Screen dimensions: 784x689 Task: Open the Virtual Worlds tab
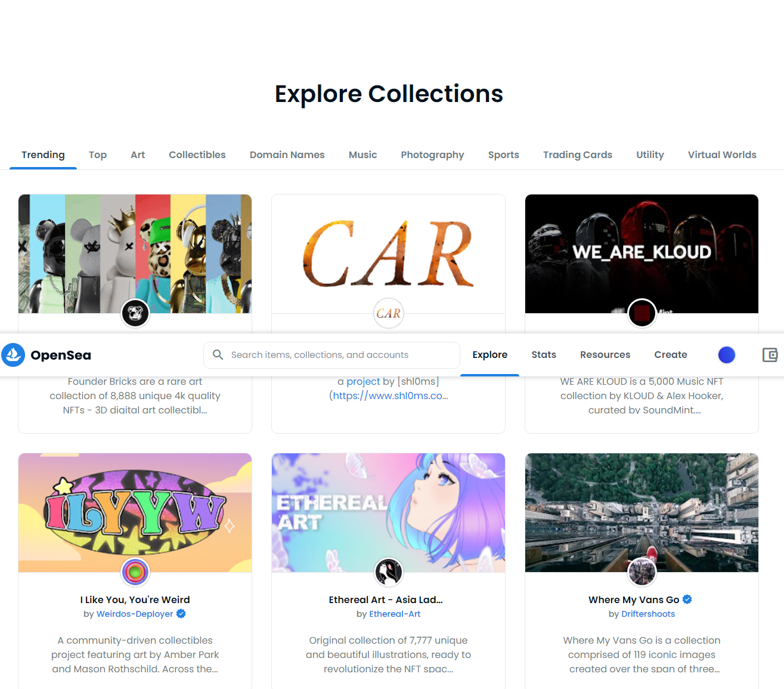point(722,155)
